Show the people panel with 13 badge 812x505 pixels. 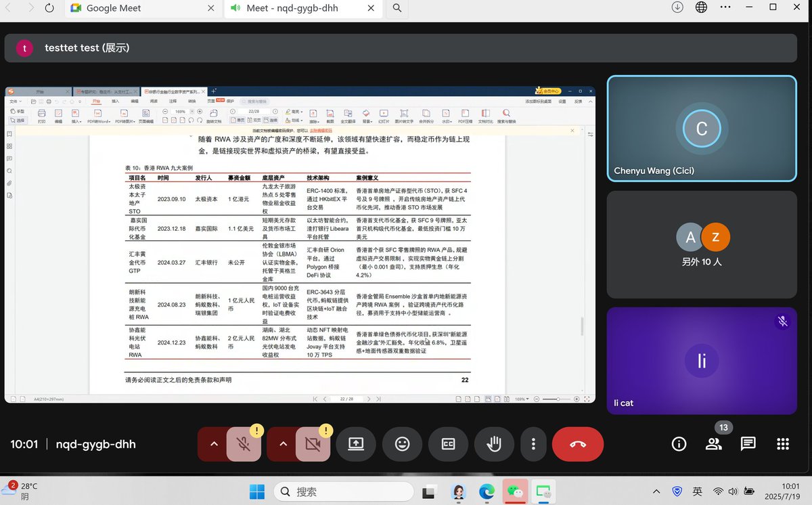pyautogui.click(x=714, y=444)
